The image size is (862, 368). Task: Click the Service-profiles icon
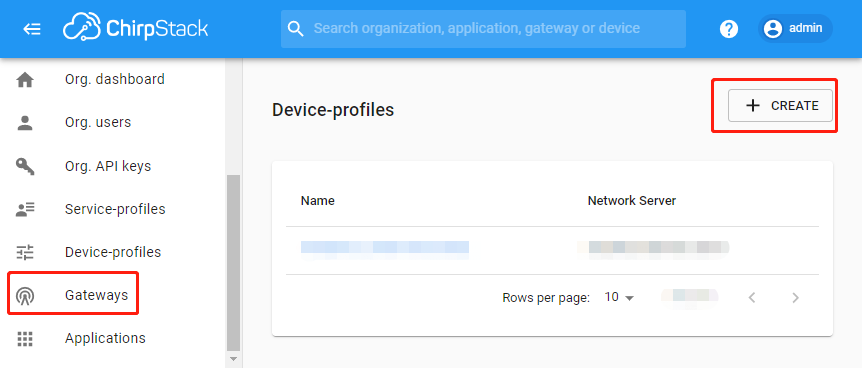click(x=25, y=210)
